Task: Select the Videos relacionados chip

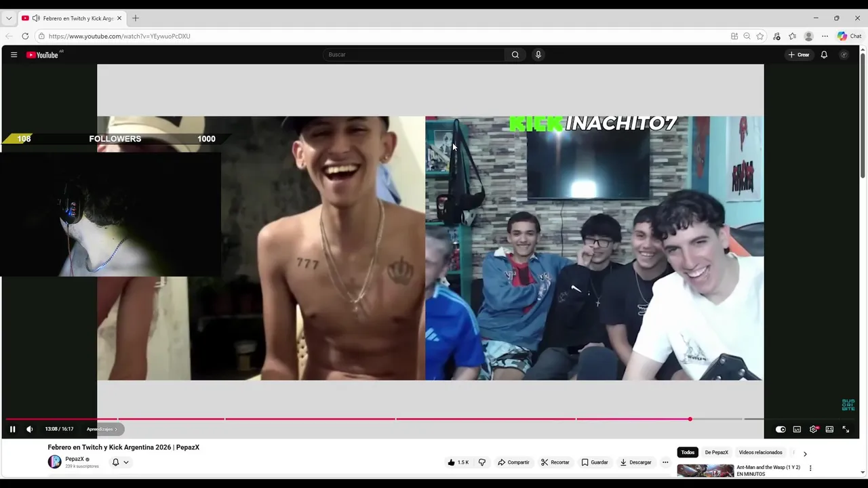Action: [x=760, y=452]
